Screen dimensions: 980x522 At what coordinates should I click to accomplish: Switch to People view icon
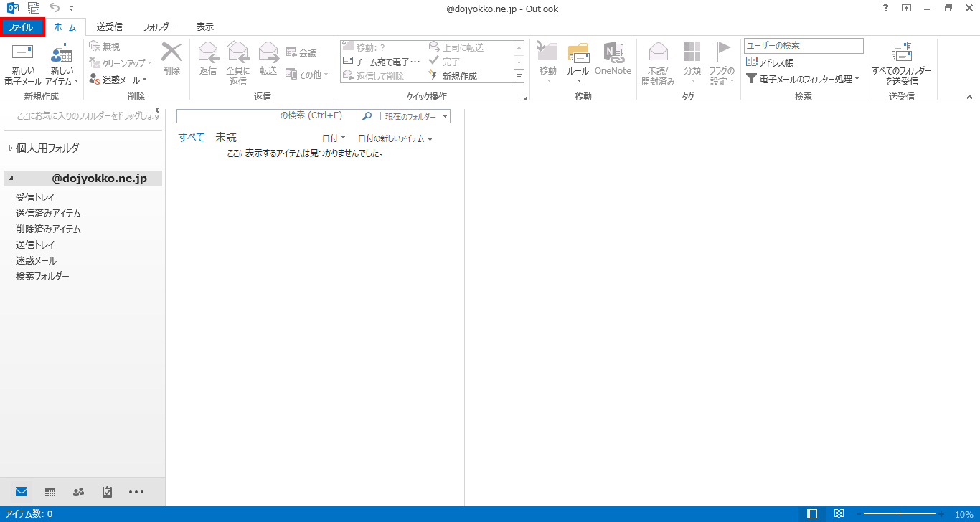(x=79, y=492)
